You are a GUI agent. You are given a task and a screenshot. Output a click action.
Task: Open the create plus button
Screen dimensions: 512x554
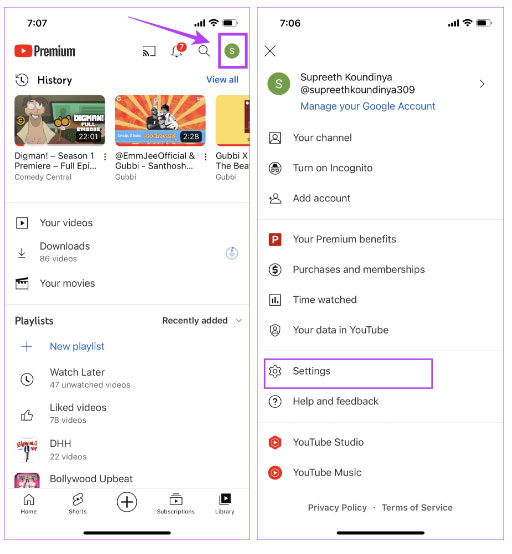[127, 502]
